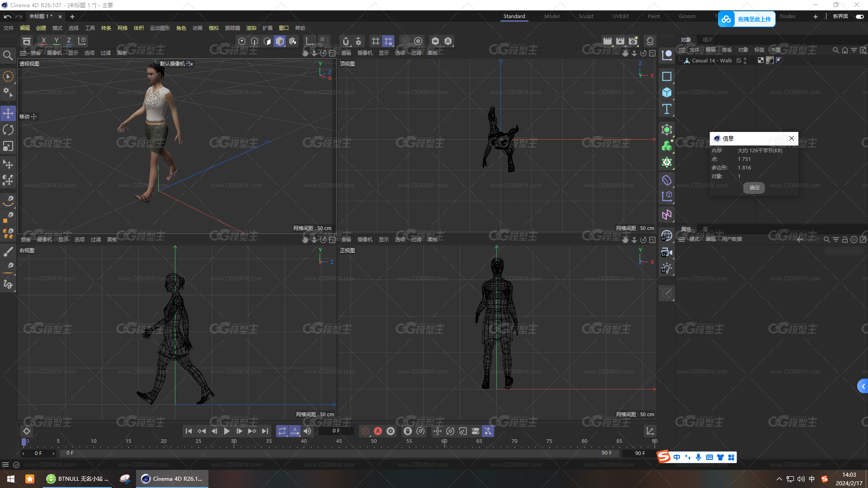The height and width of the screenshot is (488, 868).
Task: Open object manager search icon
Action: (x=836, y=50)
